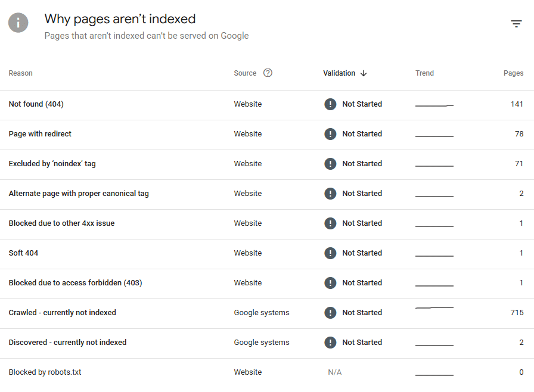Image resolution: width=534 pixels, height=392 pixels.
Task: Sort by the Reason column header
Action: coord(20,73)
